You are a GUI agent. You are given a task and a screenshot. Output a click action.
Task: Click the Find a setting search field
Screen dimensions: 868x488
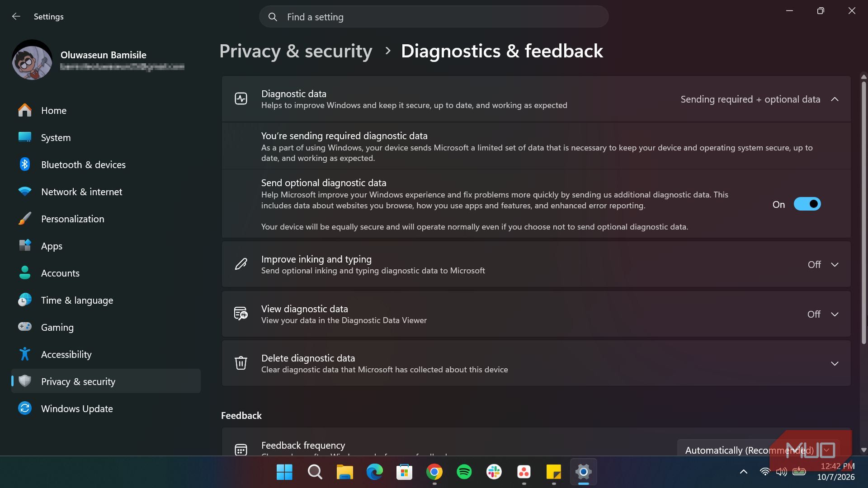point(434,17)
